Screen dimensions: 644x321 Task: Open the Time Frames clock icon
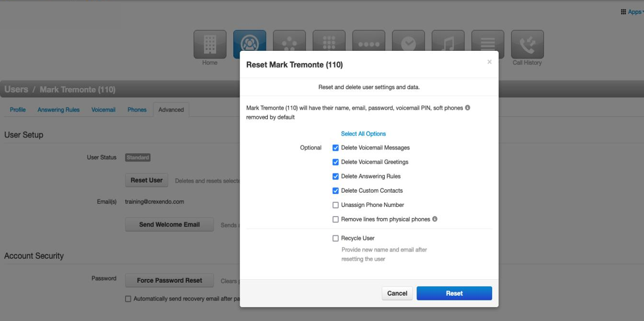[409, 41]
